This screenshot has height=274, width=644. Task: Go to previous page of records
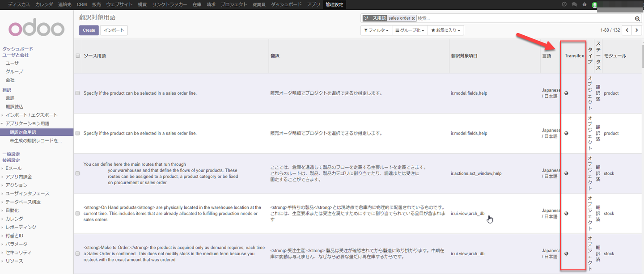pyautogui.click(x=627, y=30)
